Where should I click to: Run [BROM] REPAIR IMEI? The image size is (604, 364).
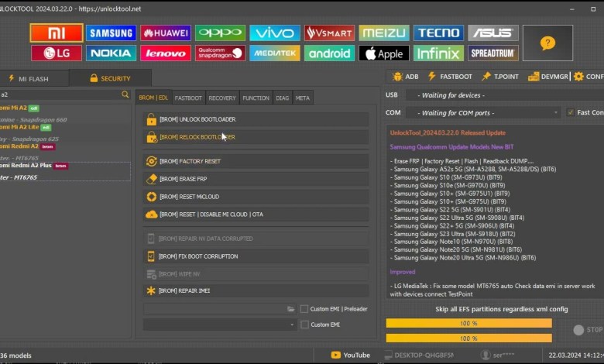point(256,291)
